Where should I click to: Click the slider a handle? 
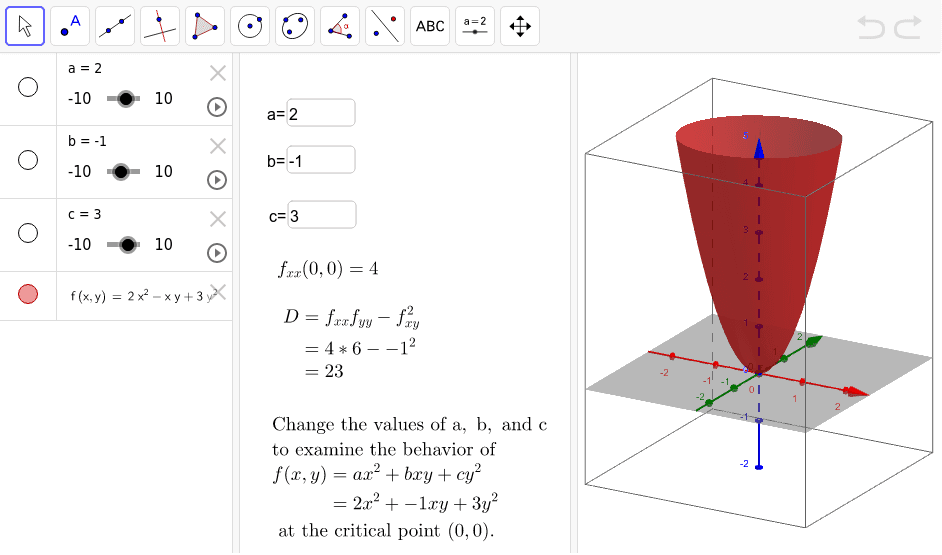[126, 99]
